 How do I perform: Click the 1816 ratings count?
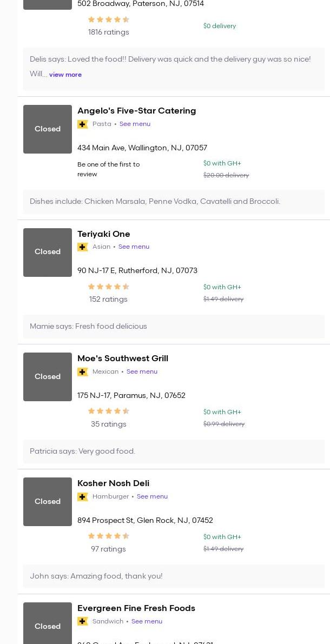coord(108,32)
